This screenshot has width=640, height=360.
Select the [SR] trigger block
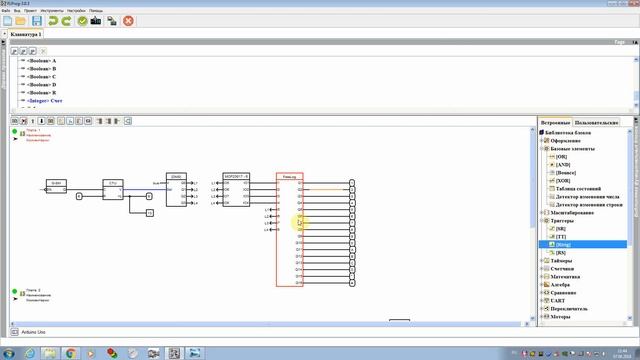(x=561, y=229)
